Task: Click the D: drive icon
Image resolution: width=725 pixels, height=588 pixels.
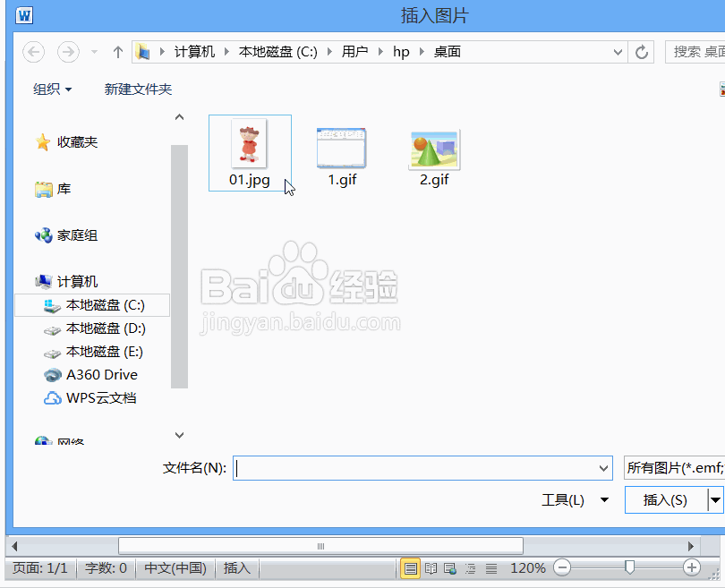Action: [52, 329]
